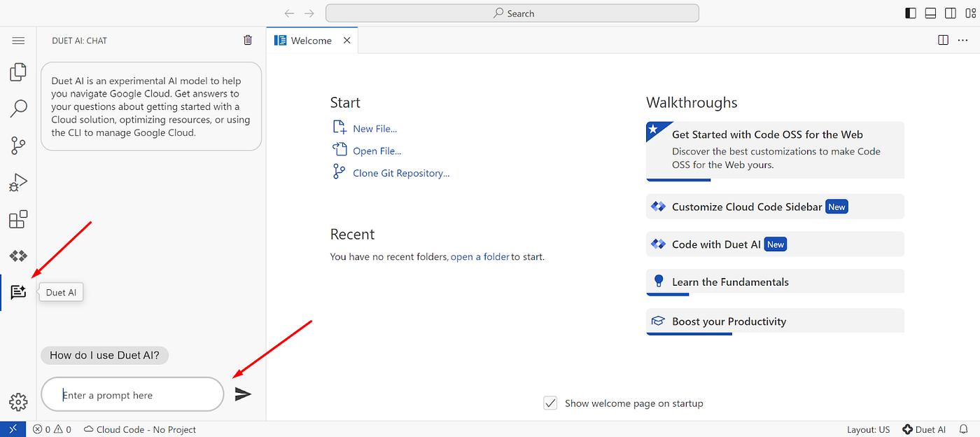Go back with the left arrow
Image resolution: width=980 pixels, height=437 pixels.
click(x=289, y=13)
